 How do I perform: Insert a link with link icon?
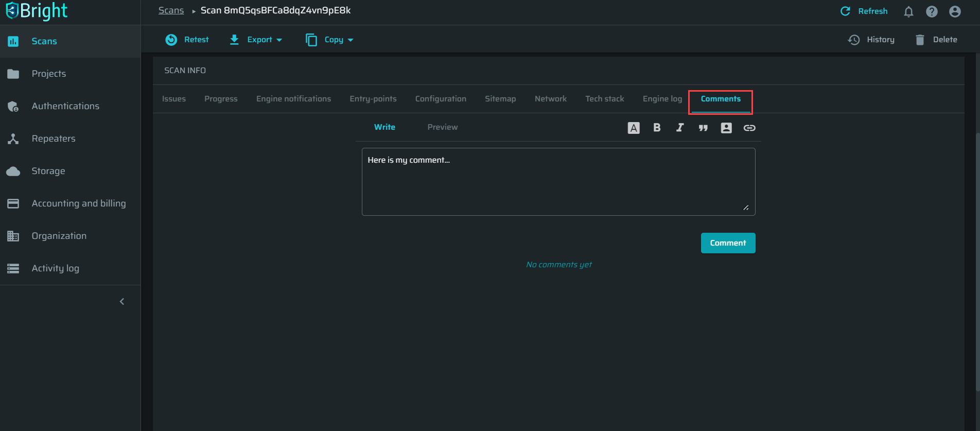tap(749, 128)
